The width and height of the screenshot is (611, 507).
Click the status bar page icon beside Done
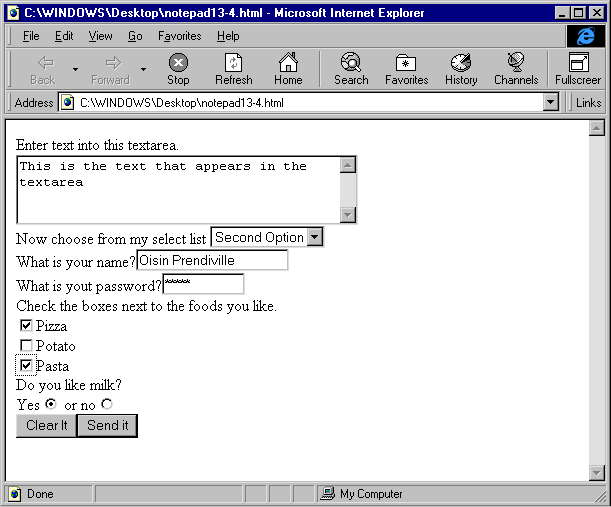click(14, 494)
